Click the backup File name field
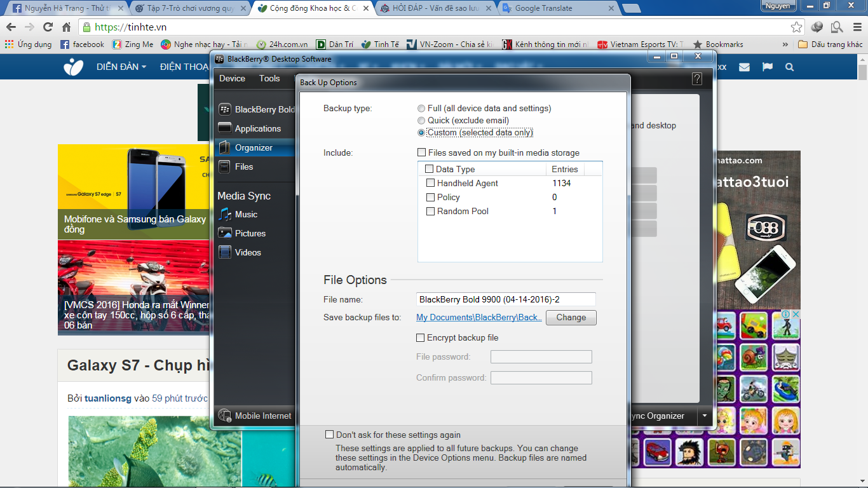 (x=506, y=299)
